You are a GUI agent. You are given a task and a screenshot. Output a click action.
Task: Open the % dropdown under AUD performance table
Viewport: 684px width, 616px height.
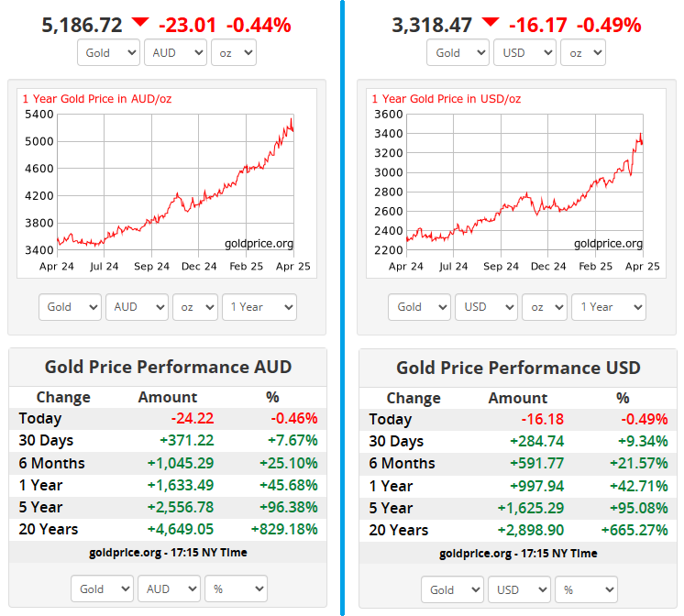(236, 588)
